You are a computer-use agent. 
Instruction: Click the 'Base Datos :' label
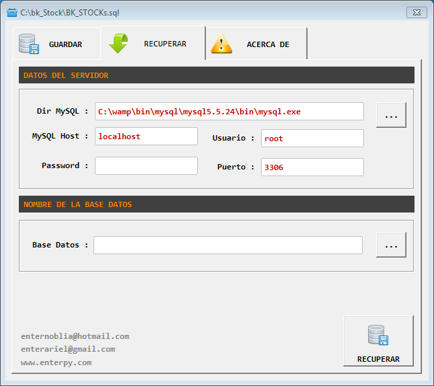pyautogui.click(x=60, y=245)
